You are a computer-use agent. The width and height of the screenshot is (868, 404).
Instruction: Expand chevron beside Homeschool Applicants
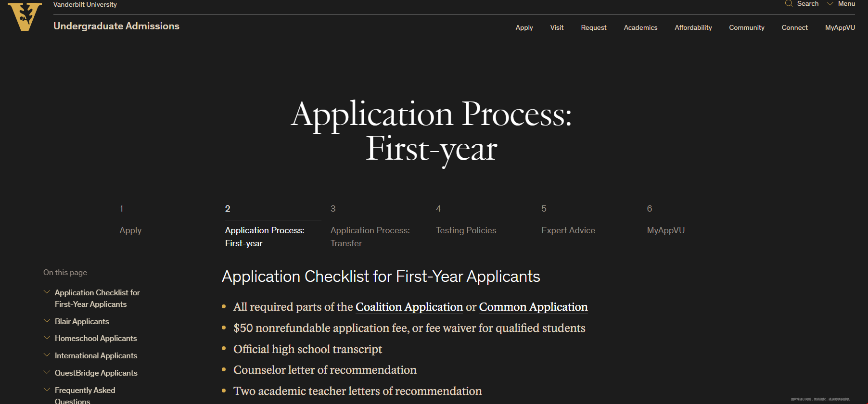pyautogui.click(x=47, y=338)
